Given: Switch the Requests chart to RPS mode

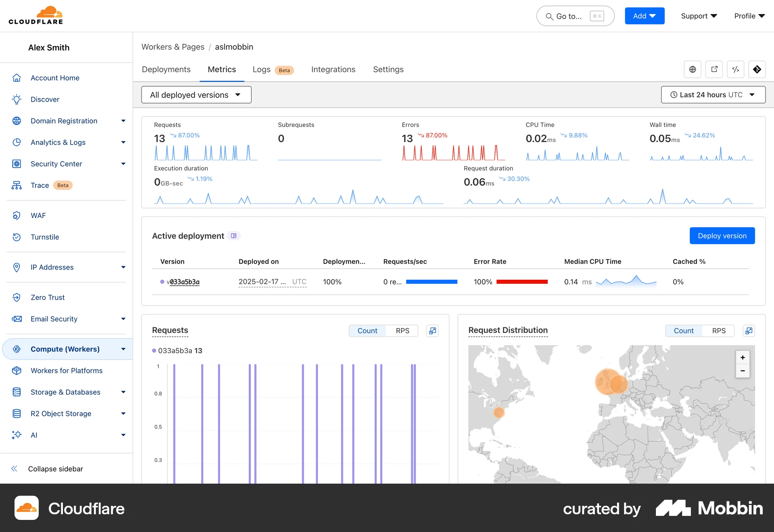Looking at the screenshot, I should click(x=402, y=330).
